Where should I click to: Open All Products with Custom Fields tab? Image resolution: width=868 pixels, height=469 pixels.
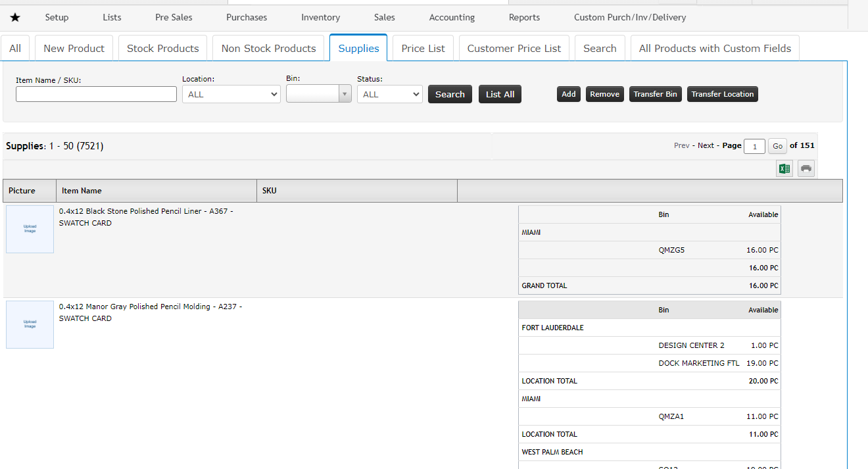click(715, 48)
